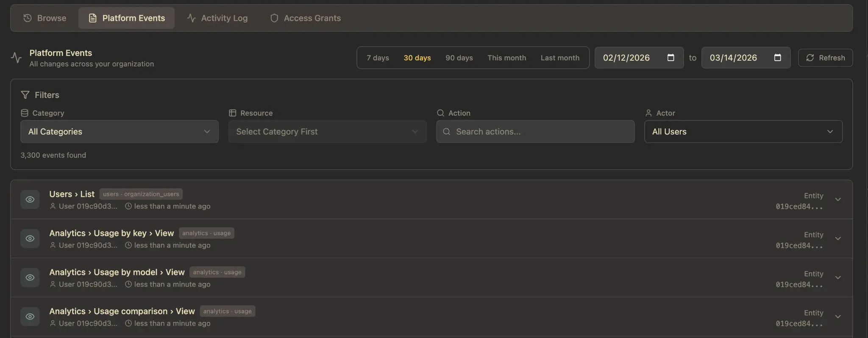Viewport: 868px width, 338px height.
Task: Click the users · organization_users tag
Action: coord(141,194)
